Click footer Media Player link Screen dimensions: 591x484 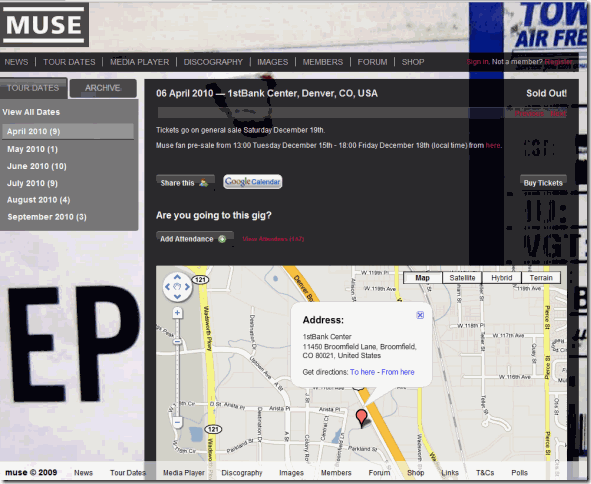pyautogui.click(x=184, y=473)
